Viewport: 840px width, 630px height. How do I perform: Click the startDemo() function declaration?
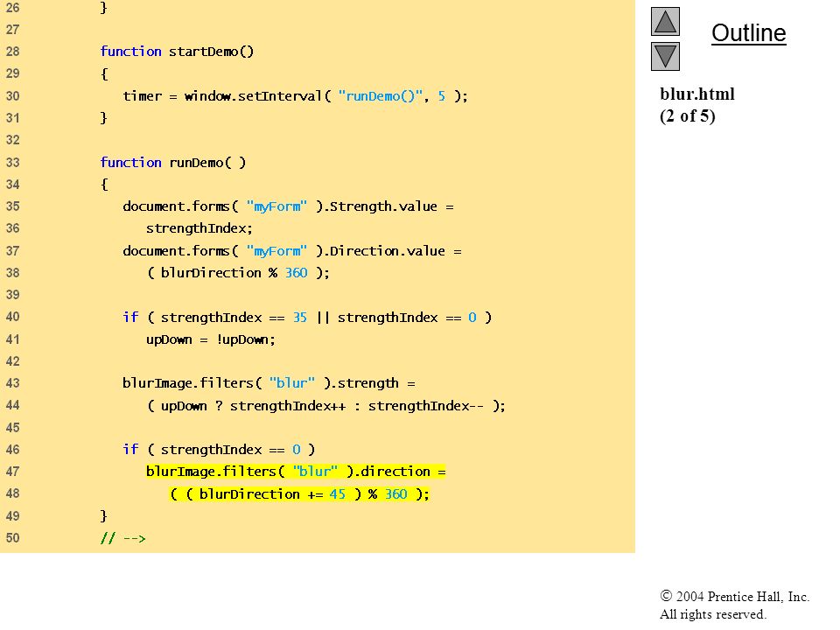[x=177, y=52]
